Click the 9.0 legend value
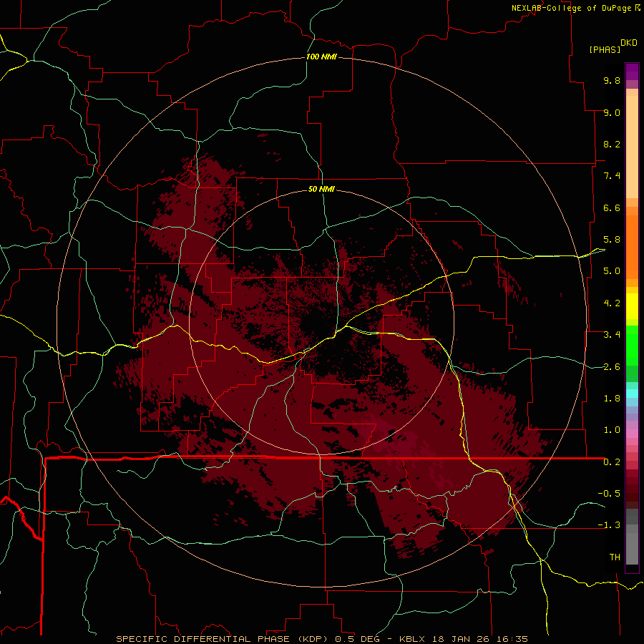Viewport: 644px width, 644px height. (x=612, y=112)
